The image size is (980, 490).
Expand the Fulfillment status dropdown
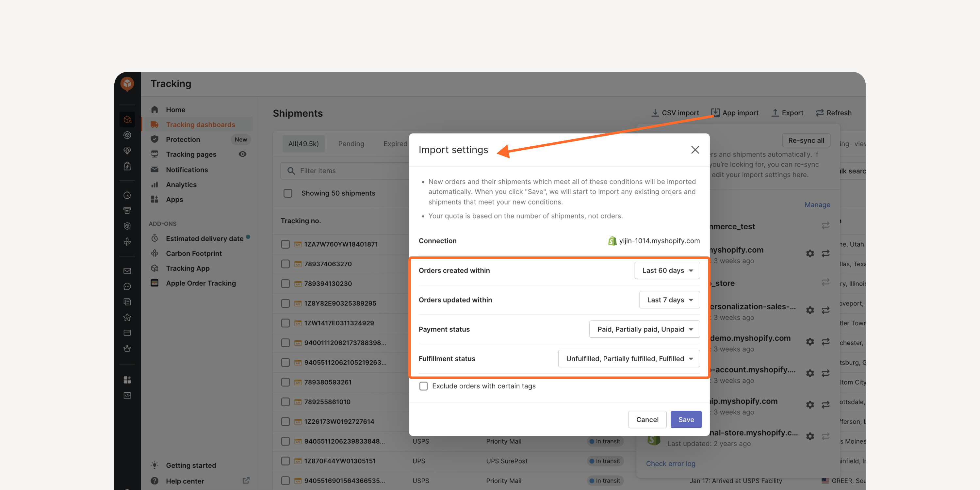[x=629, y=359]
